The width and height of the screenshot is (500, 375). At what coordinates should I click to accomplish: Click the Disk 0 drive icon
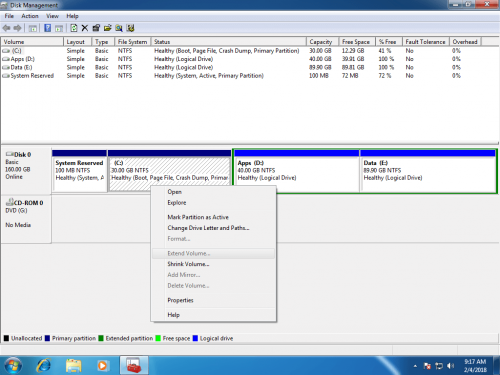tap(10, 154)
